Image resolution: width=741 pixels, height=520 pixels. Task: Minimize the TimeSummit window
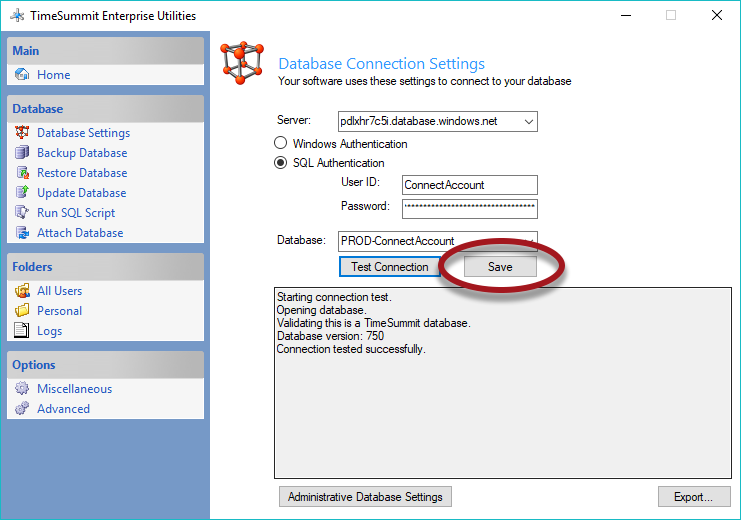[626, 16]
